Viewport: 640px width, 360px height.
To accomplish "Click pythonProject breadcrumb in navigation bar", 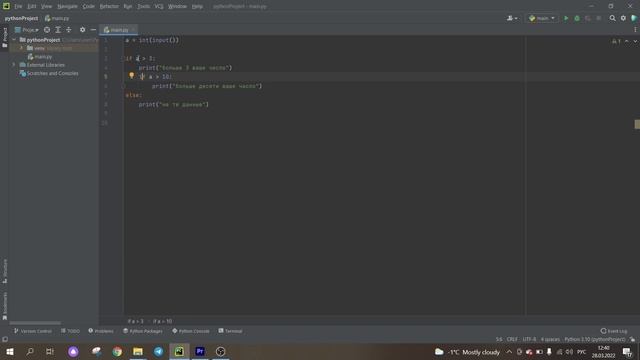I will [x=21, y=18].
